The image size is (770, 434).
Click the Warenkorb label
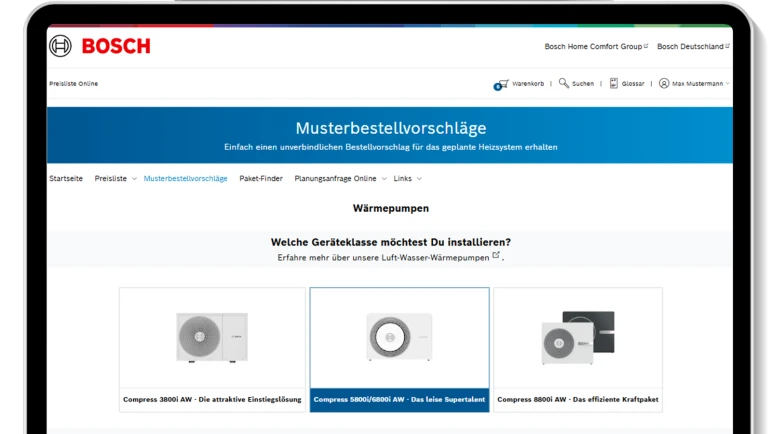(x=528, y=84)
